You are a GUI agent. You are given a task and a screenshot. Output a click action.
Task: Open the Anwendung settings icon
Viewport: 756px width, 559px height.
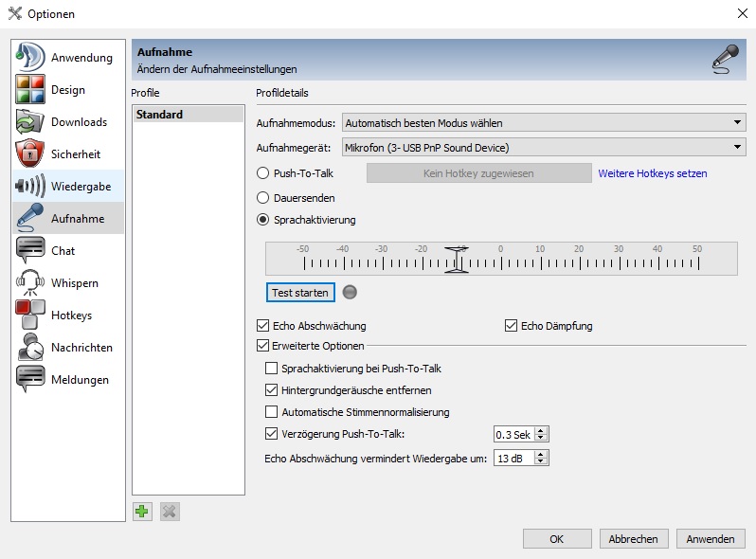click(30, 58)
